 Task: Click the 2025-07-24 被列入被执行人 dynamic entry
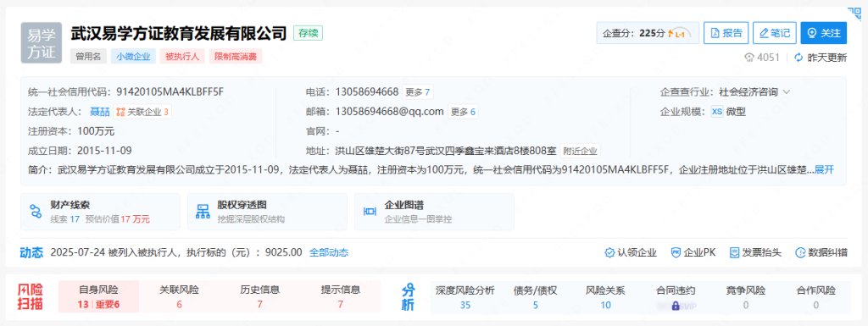(176, 252)
